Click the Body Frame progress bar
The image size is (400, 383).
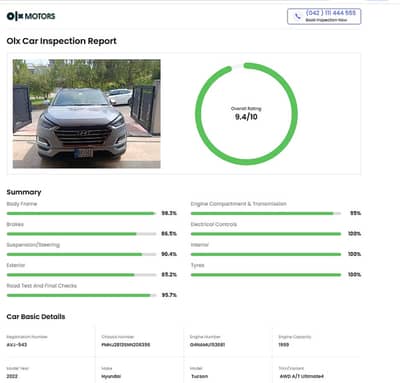coord(81,213)
